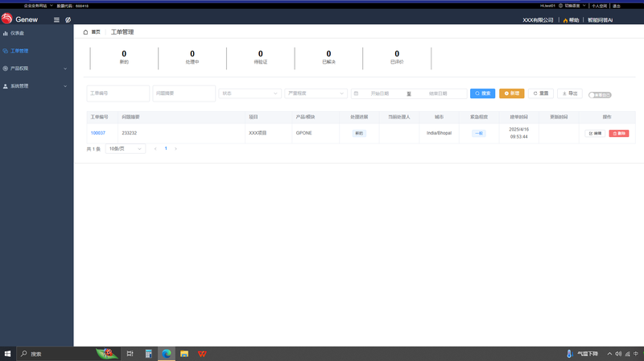Click India/Bhopal city cell
The width and height of the screenshot is (644, 361).
click(439, 133)
